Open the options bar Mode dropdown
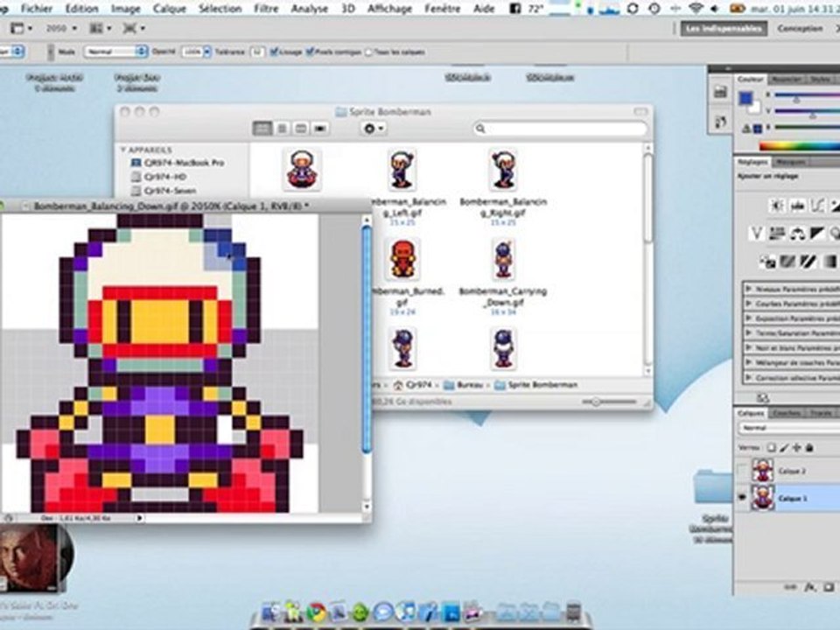This screenshot has width=840, height=630. 115,52
